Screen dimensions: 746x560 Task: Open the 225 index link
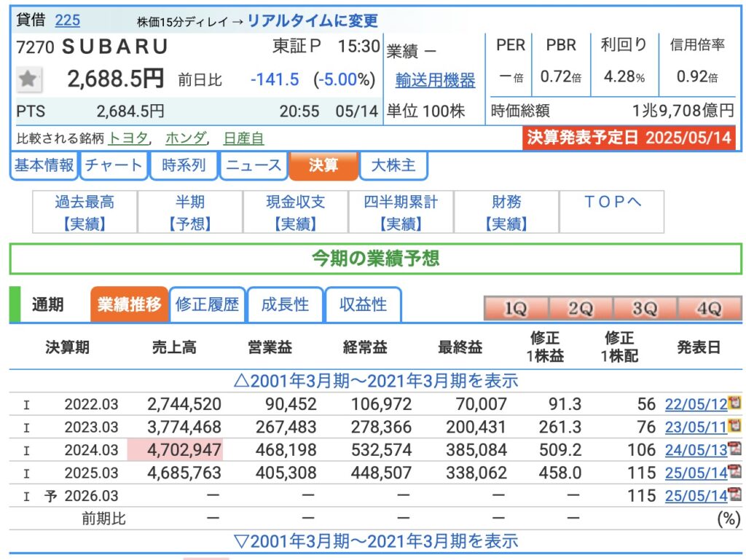68,20
